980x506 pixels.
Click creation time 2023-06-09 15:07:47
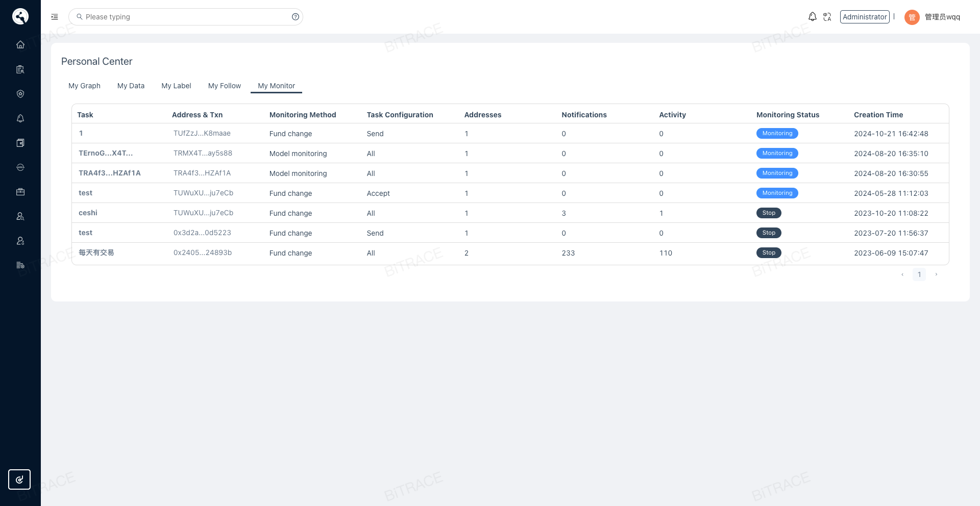[x=891, y=253]
